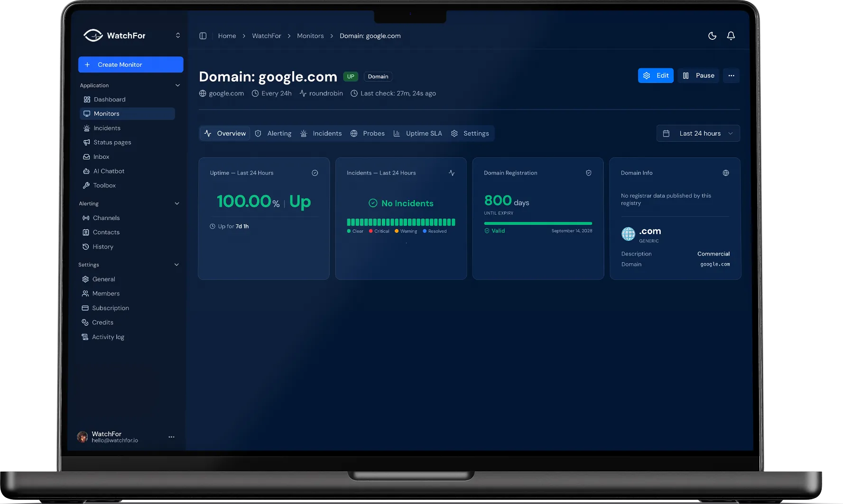Click the Critical legend item

coord(379,231)
